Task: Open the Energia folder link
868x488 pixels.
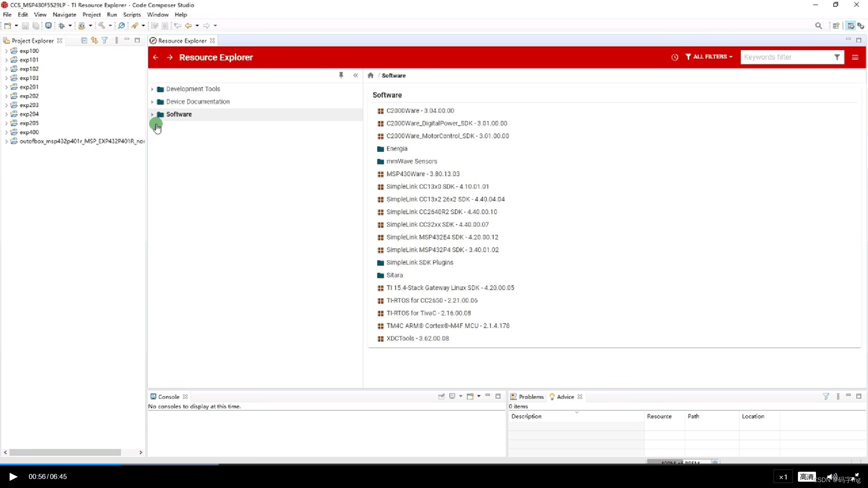Action: coord(397,149)
